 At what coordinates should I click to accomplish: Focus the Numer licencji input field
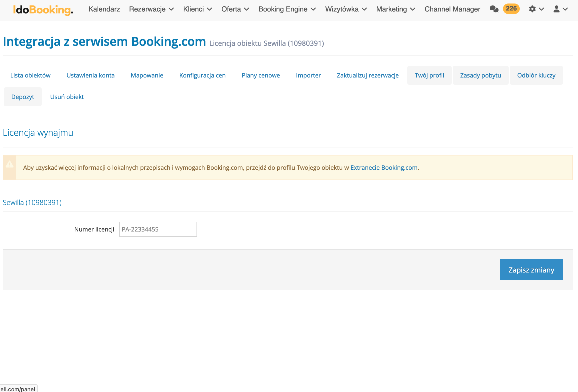[x=158, y=229]
